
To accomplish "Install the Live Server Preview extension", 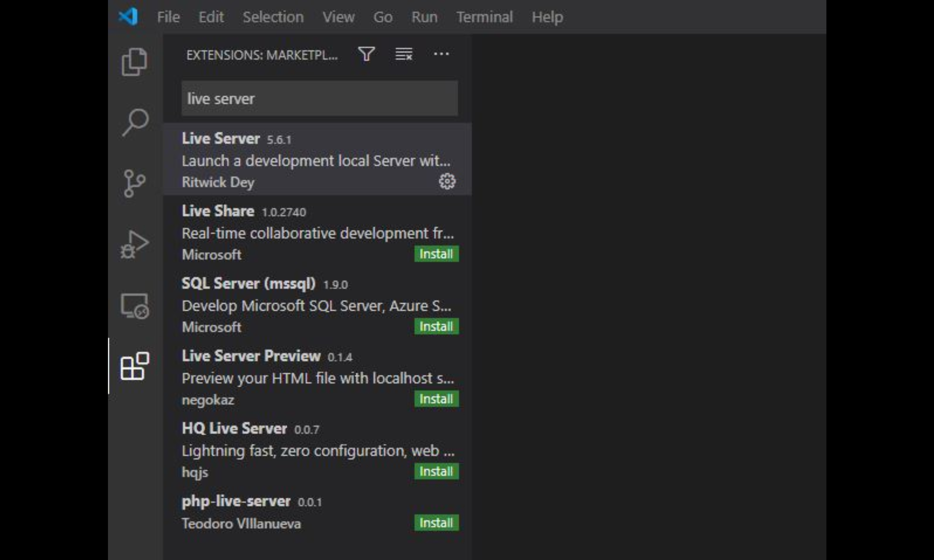I will coord(436,399).
